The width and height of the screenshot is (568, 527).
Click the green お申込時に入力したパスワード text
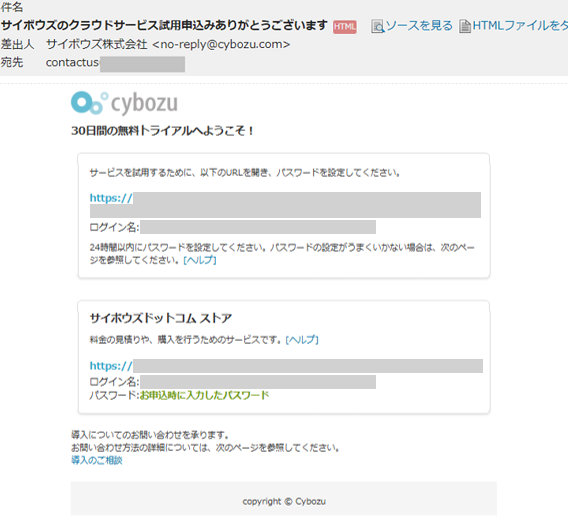pyautogui.click(x=204, y=395)
